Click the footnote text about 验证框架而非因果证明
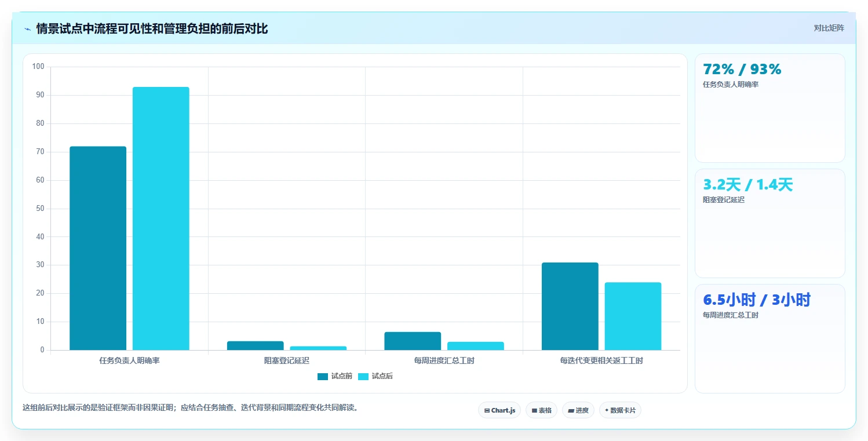Viewport: 868px width, 441px height. [x=190, y=407]
